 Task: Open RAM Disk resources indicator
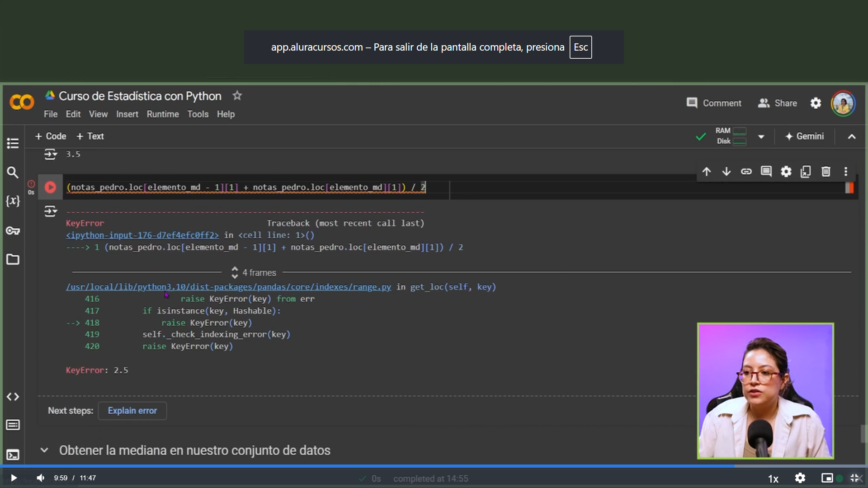(731, 136)
